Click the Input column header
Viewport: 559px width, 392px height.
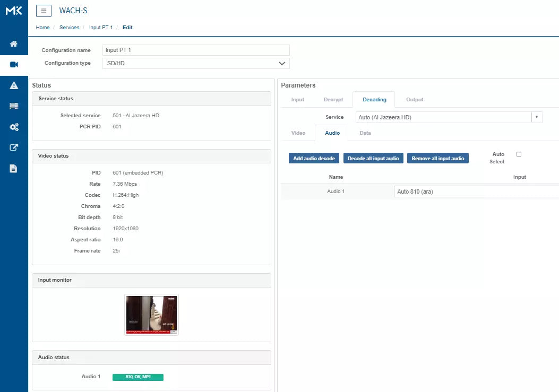point(519,177)
